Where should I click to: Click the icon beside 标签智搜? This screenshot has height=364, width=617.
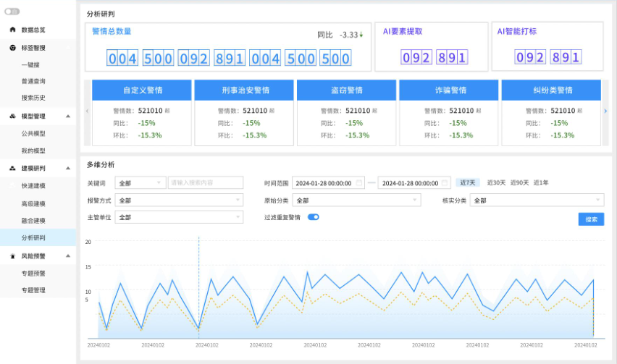pos(12,48)
